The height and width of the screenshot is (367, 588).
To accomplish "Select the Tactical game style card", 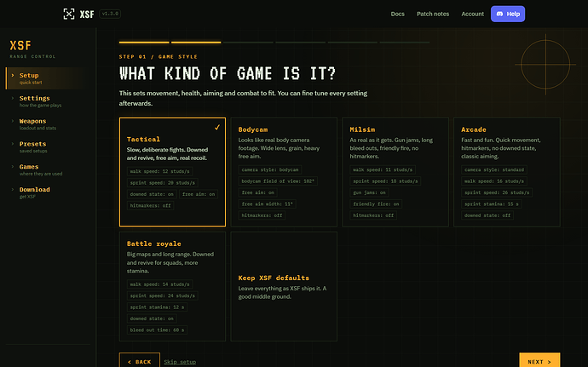I will pos(172,172).
